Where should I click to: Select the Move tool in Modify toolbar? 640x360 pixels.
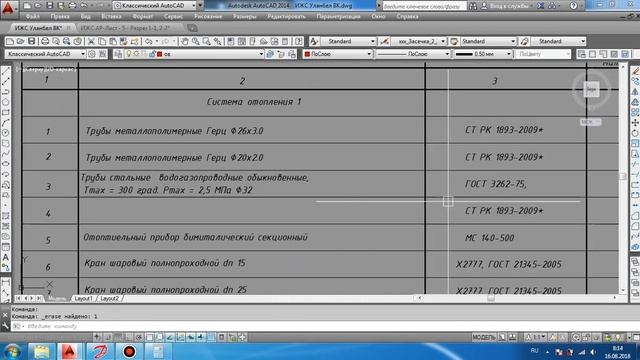[635, 123]
